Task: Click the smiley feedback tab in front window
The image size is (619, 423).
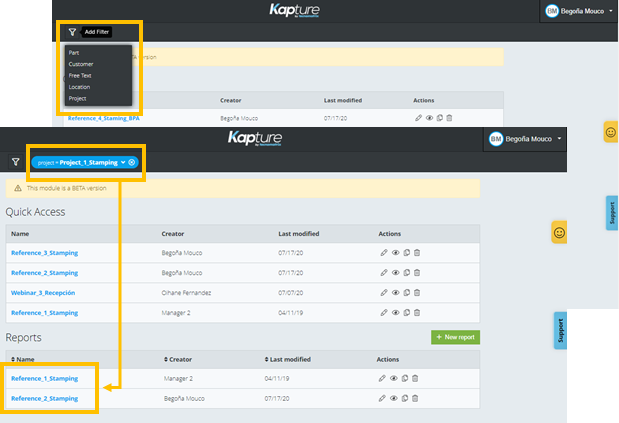Action: (x=559, y=232)
